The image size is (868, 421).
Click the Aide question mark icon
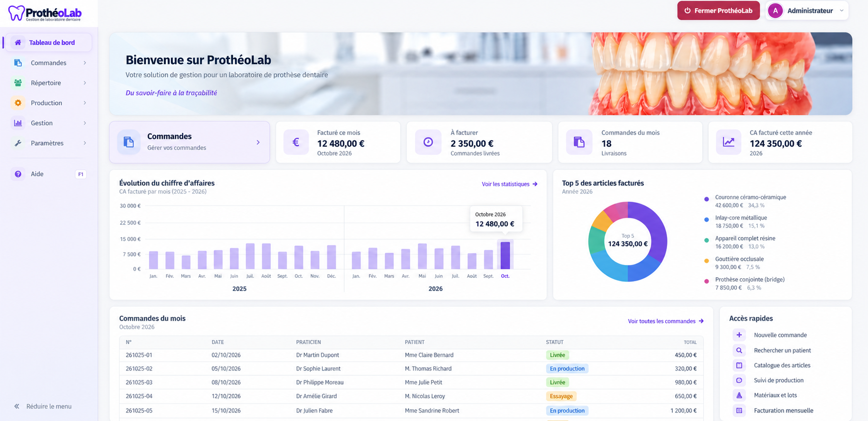click(18, 174)
